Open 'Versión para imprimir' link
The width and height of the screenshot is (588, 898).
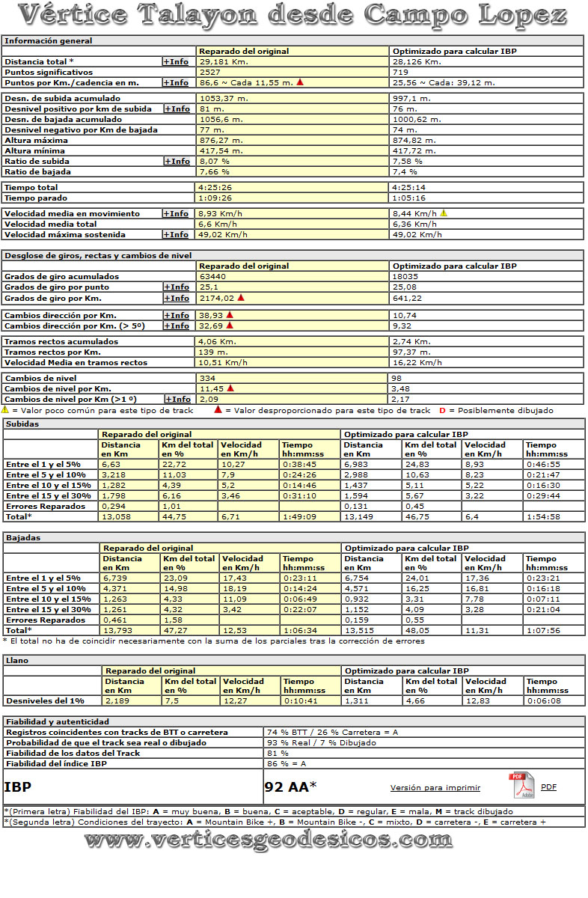(435, 787)
